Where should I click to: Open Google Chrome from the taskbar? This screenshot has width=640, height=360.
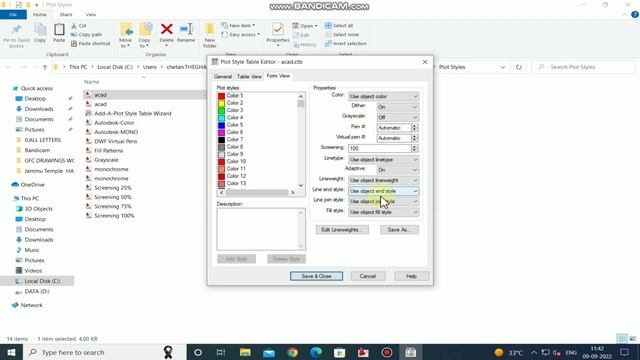coord(292,352)
